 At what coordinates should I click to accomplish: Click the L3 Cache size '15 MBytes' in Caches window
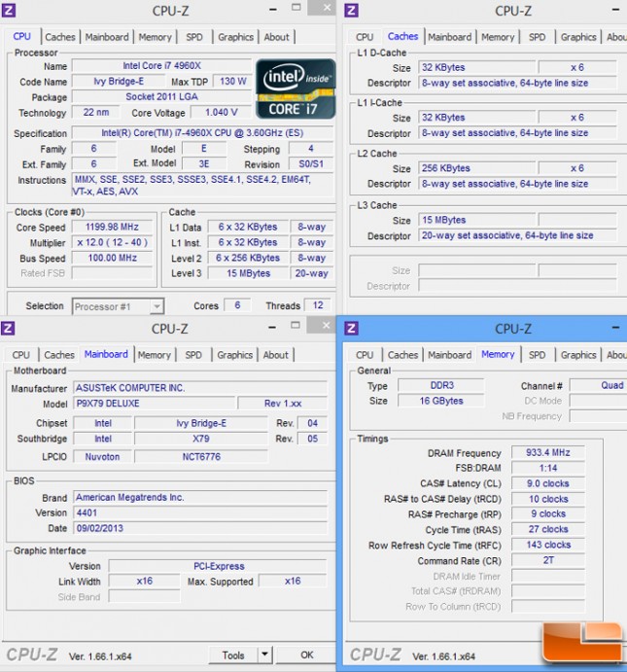[x=476, y=221]
